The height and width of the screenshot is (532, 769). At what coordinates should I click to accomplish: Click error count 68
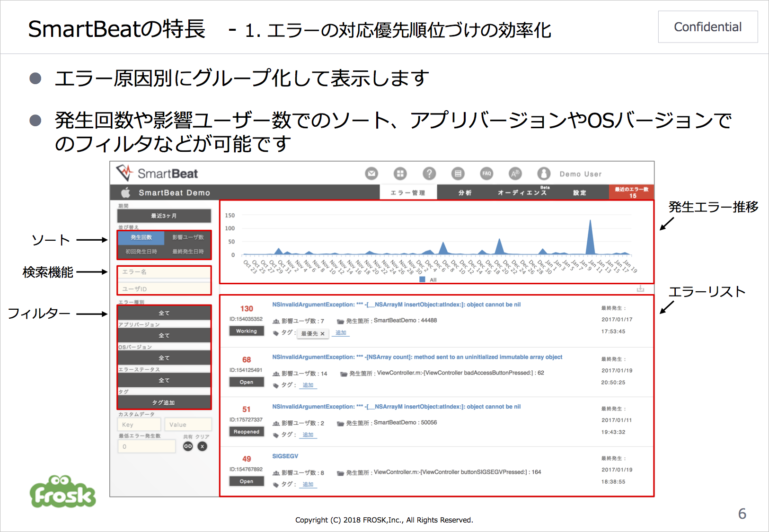pos(247,360)
